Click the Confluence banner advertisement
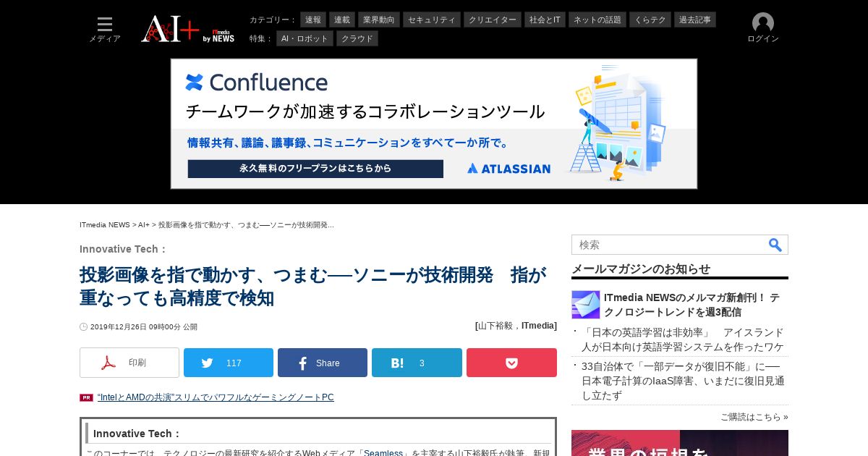This screenshot has width=868, height=456. coord(434,124)
